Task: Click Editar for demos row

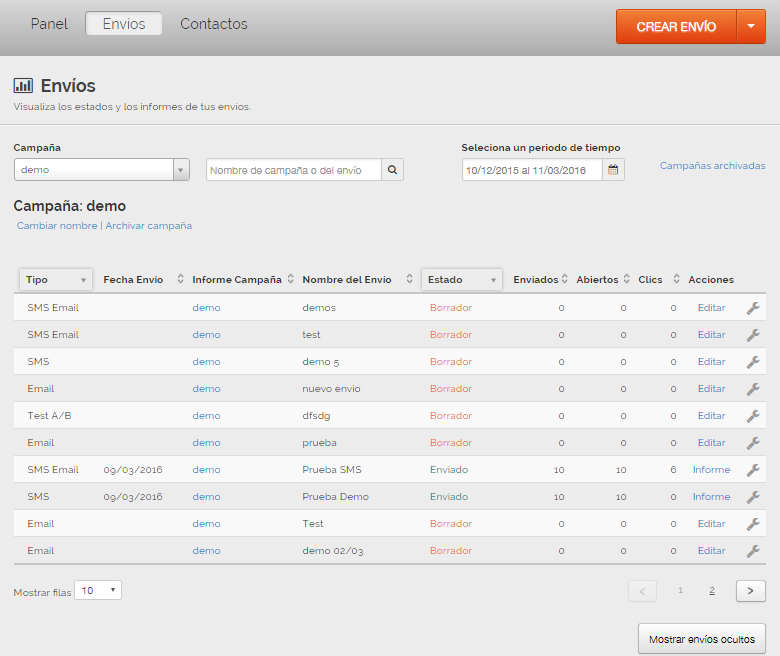Action: (711, 308)
